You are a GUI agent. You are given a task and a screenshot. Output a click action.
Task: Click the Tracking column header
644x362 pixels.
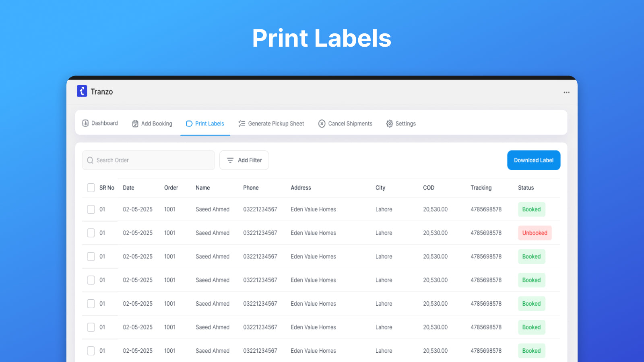click(x=481, y=188)
